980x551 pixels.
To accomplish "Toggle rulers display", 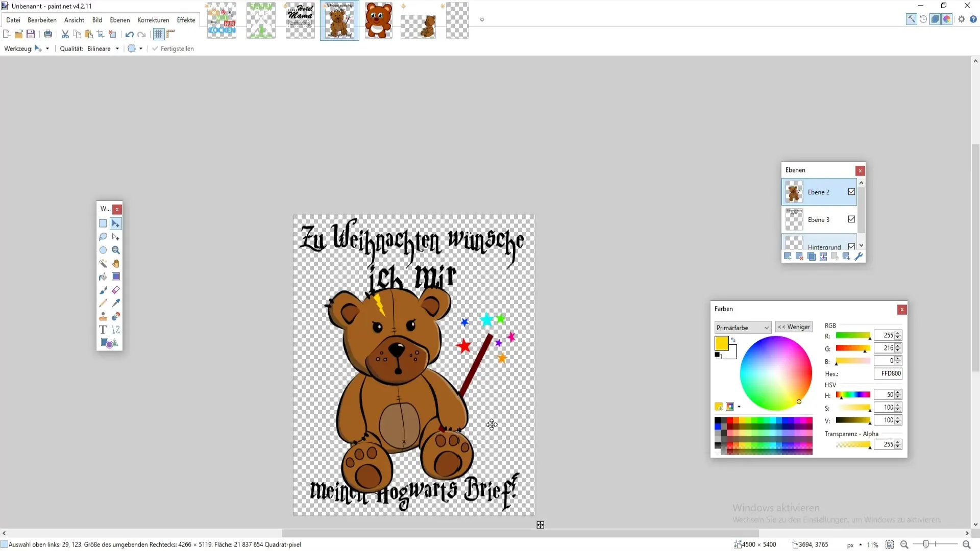I will (x=170, y=34).
